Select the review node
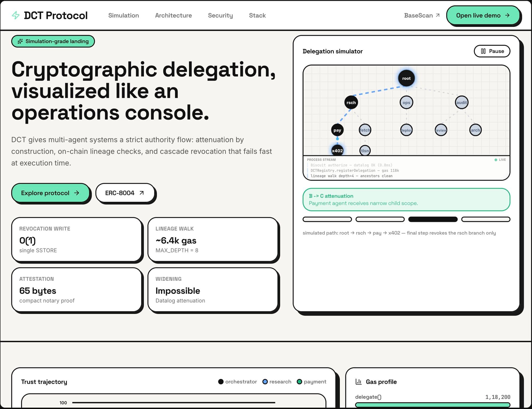 coord(441,130)
